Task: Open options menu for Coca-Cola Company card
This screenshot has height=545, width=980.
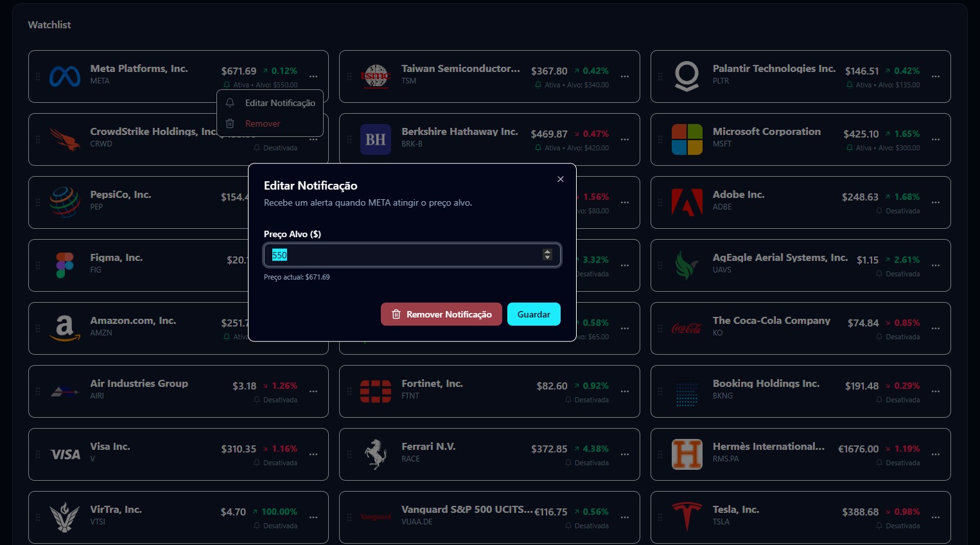Action: click(x=936, y=328)
